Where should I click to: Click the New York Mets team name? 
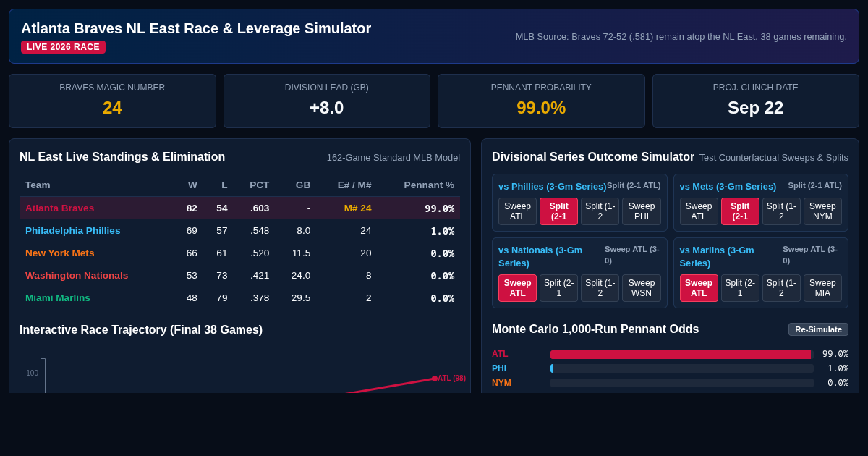tap(60, 253)
